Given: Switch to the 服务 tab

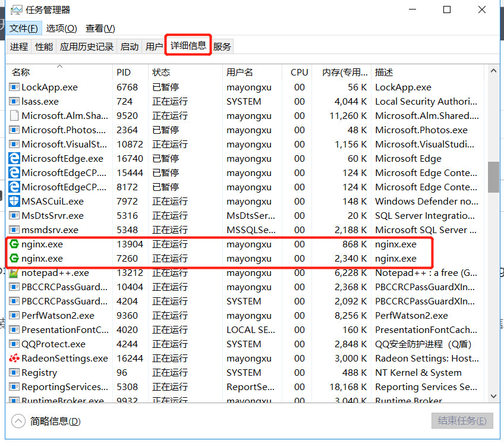Looking at the screenshot, I should point(222,46).
